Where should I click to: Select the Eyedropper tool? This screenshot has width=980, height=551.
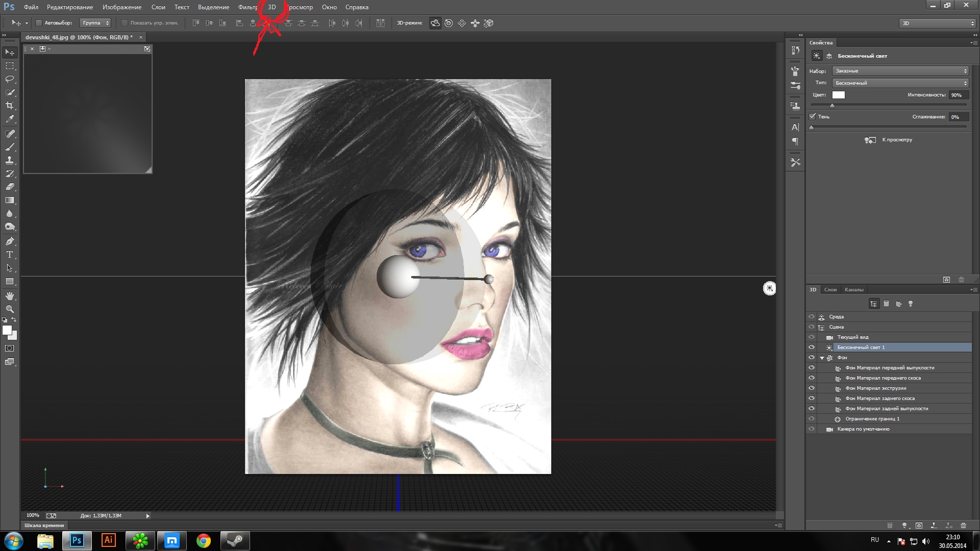click(10, 119)
